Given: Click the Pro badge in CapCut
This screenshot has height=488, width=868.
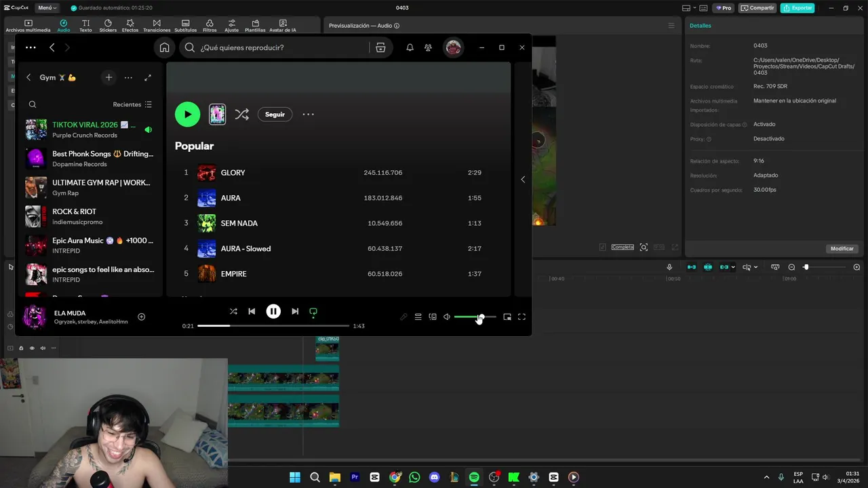Looking at the screenshot, I should coord(723,7).
